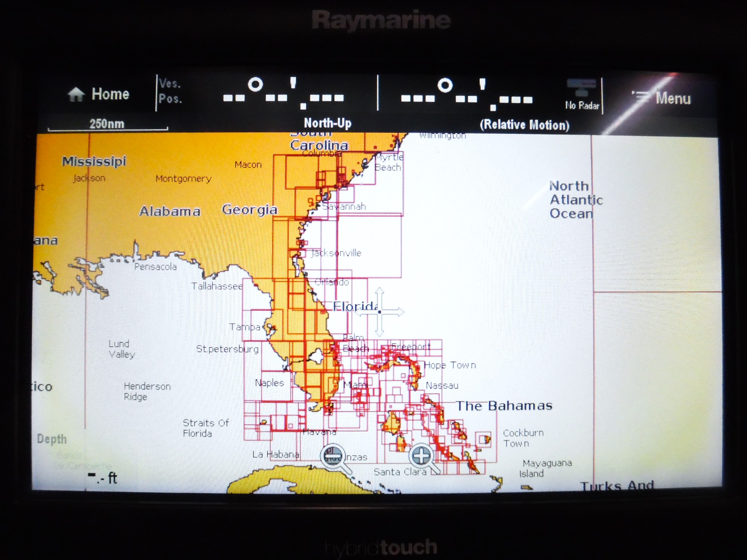Tap the Jacksonville city label
Screen dimensions: 747x560
pyautogui.click(x=336, y=253)
